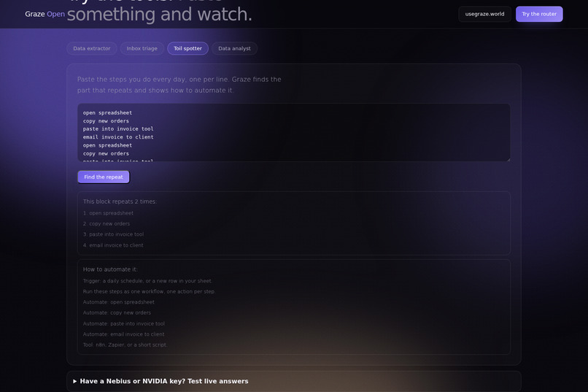
Task: Click the 'something and watch.' headline
Action: (159, 15)
